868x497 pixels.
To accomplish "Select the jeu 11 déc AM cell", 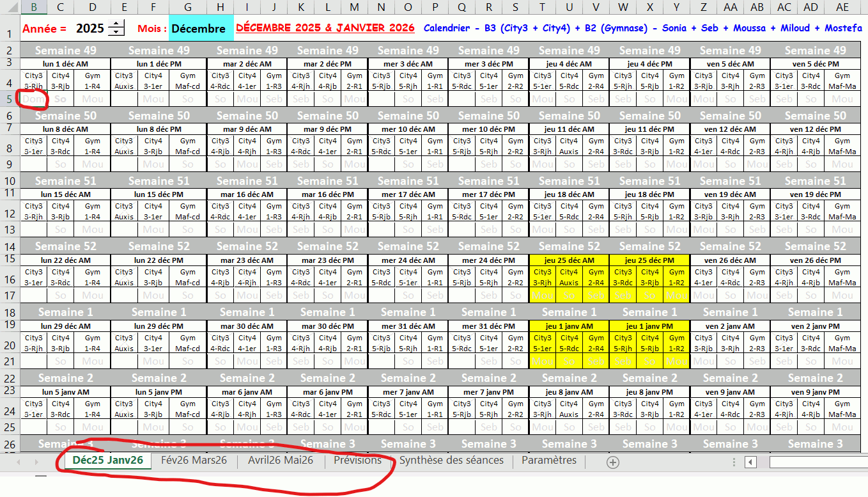I will coord(569,129).
